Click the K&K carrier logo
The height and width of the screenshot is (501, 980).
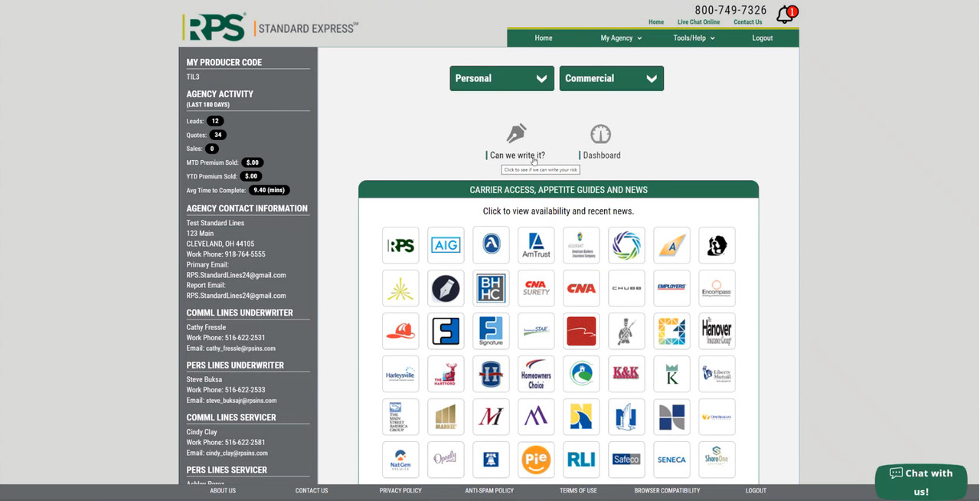(x=626, y=374)
